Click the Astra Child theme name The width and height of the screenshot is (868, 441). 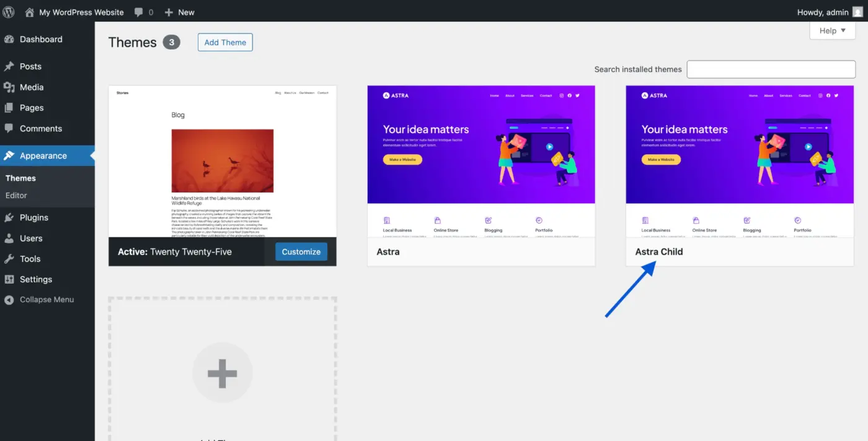click(659, 251)
